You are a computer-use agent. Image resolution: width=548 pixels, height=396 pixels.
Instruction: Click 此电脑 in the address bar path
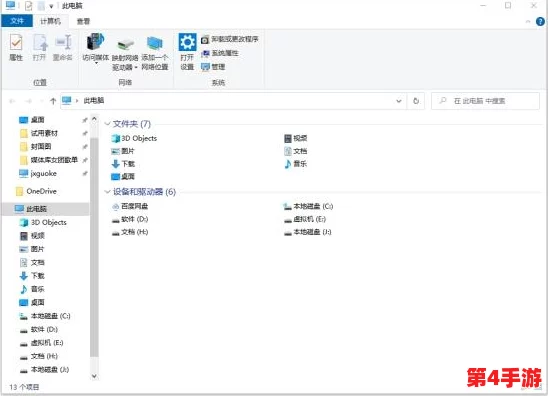click(x=94, y=101)
